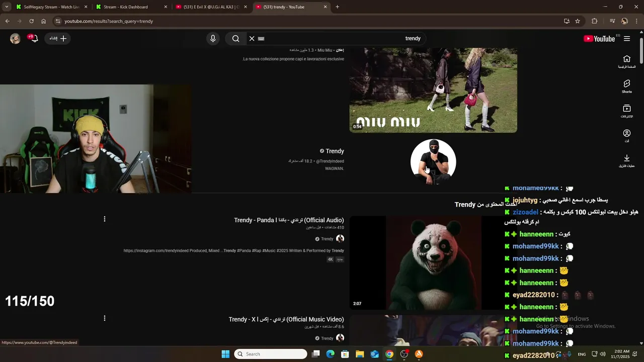Open File Explorer from taskbar

(360, 354)
